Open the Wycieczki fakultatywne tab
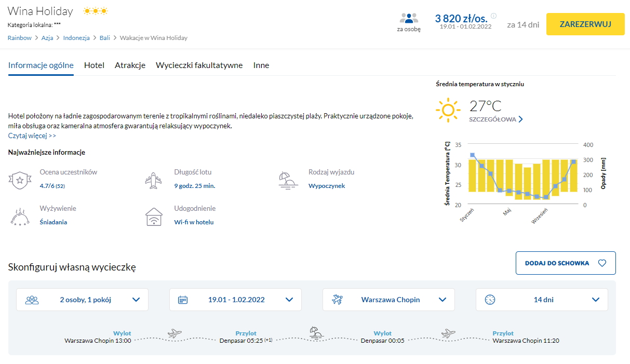Image resolution: width=630 pixels, height=364 pixels. (x=199, y=65)
